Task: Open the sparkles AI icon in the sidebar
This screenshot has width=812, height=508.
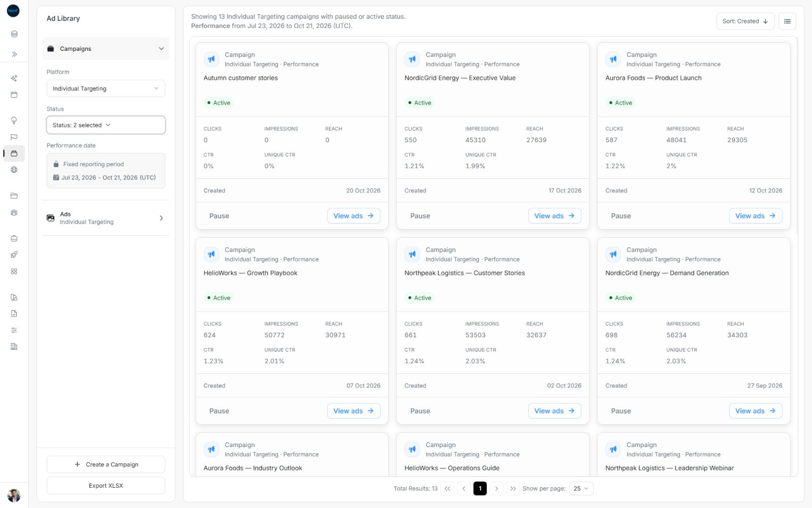Action: point(14,78)
